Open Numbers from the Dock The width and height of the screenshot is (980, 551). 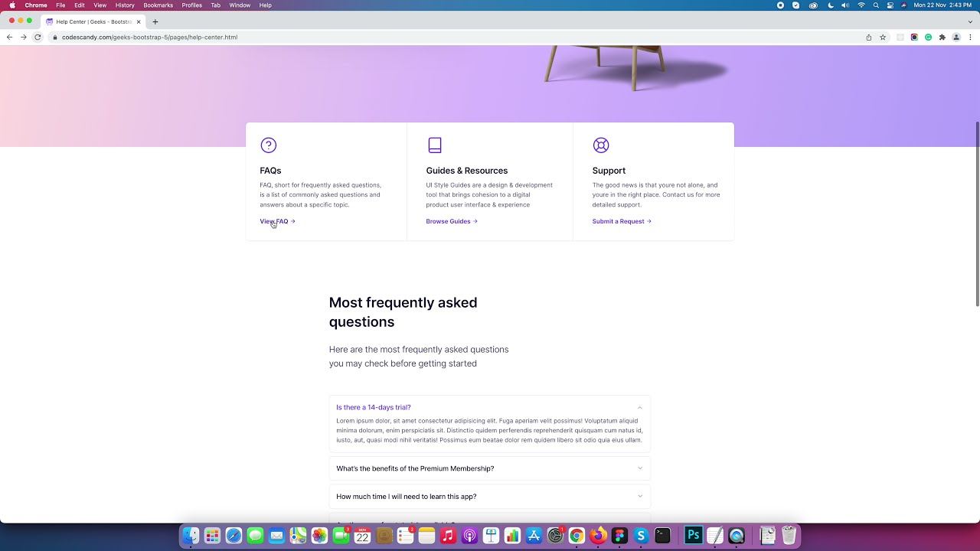coord(513,536)
